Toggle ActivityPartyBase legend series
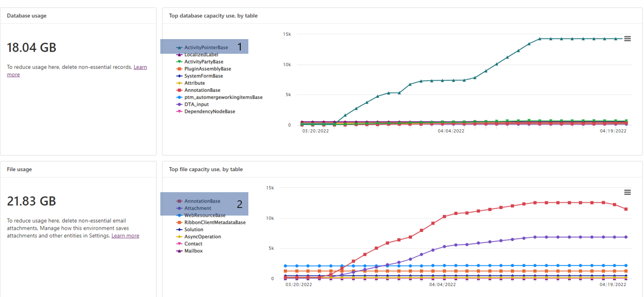 199,61
